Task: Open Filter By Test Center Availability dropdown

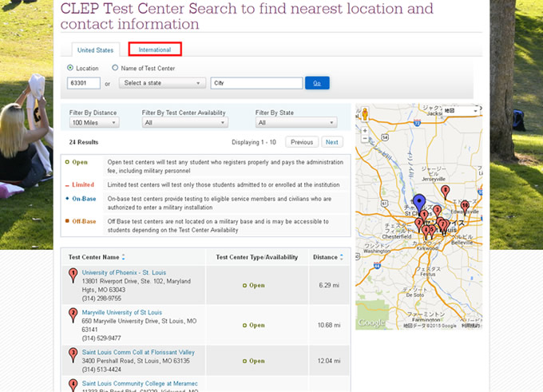Action: click(185, 123)
